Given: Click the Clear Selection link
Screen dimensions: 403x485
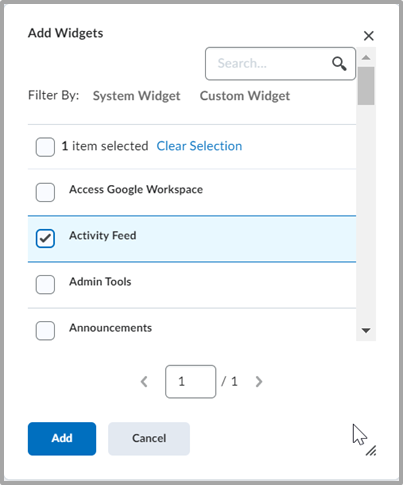Looking at the screenshot, I should tap(199, 146).
